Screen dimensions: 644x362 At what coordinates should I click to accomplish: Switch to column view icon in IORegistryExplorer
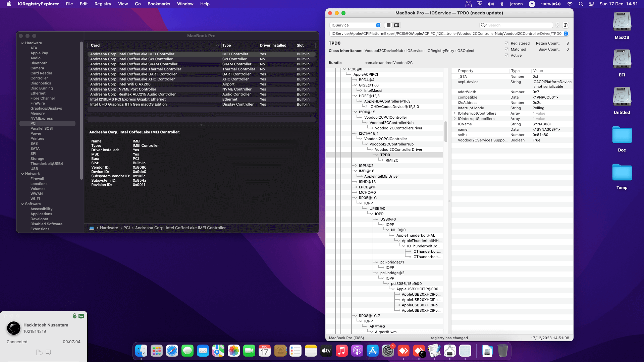click(x=397, y=25)
